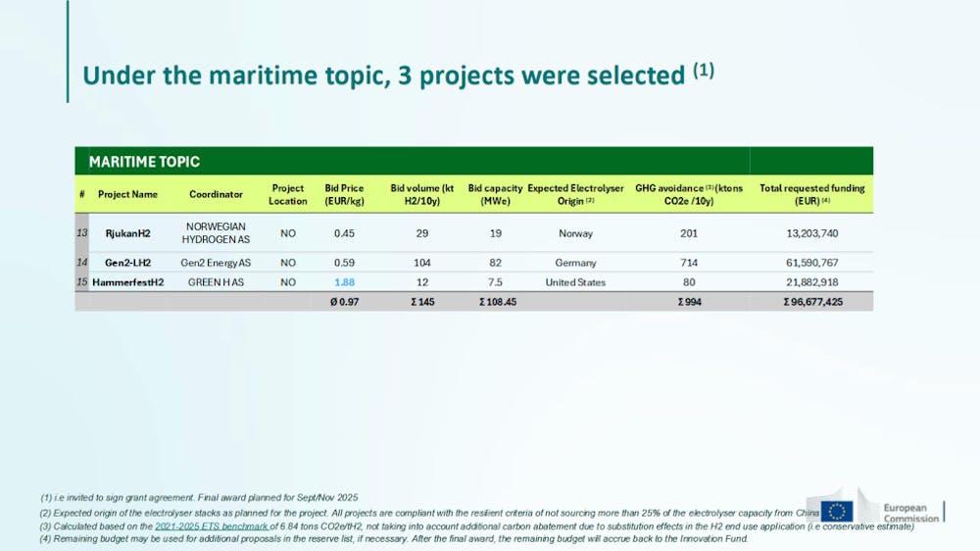Image resolution: width=980 pixels, height=551 pixels.
Task: Click the Norway electrolyser origin cell
Action: pos(575,233)
